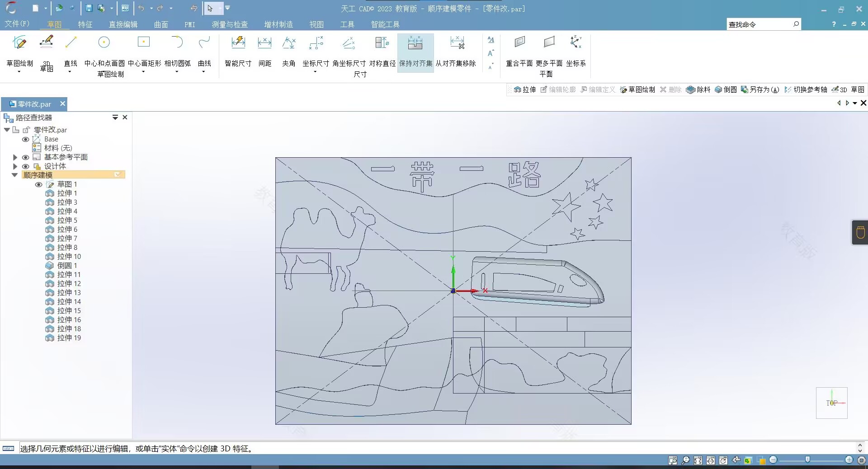Screen dimensions: 868x469
Task: Click the 拉伸 button in command bar
Action: pyautogui.click(x=525, y=89)
